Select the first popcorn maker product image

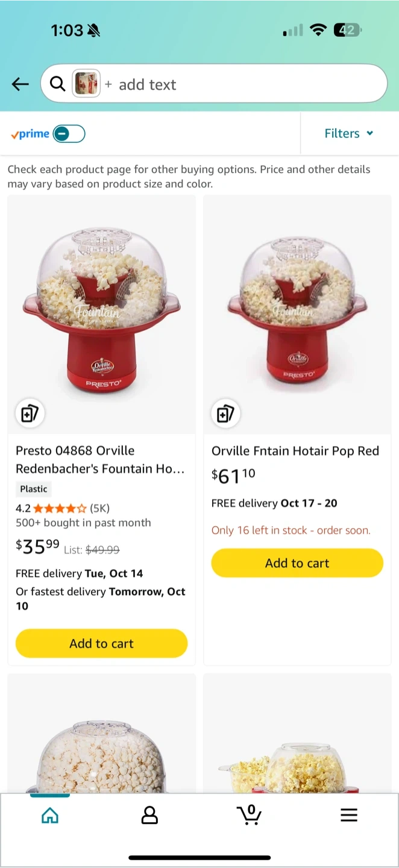click(x=101, y=314)
